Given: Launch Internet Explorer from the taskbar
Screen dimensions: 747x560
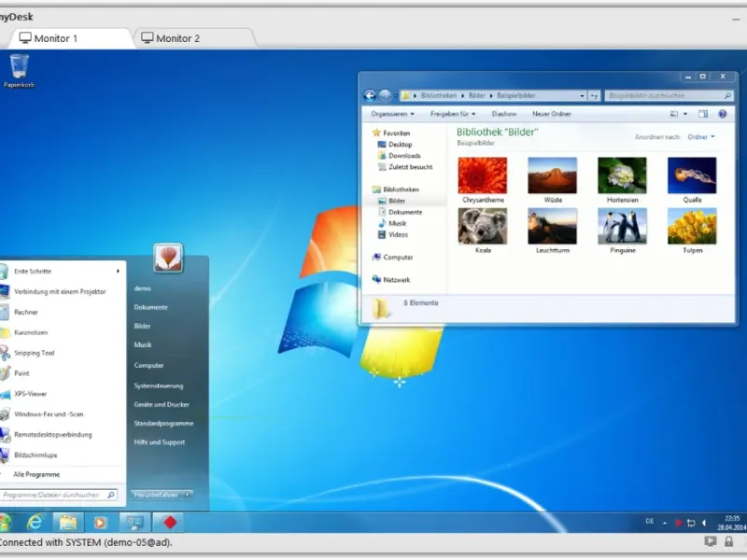Looking at the screenshot, I should tap(35, 523).
